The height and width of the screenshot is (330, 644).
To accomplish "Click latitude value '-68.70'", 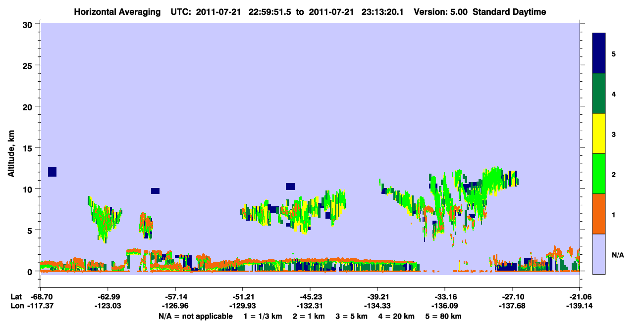I will [x=41, y=297].
